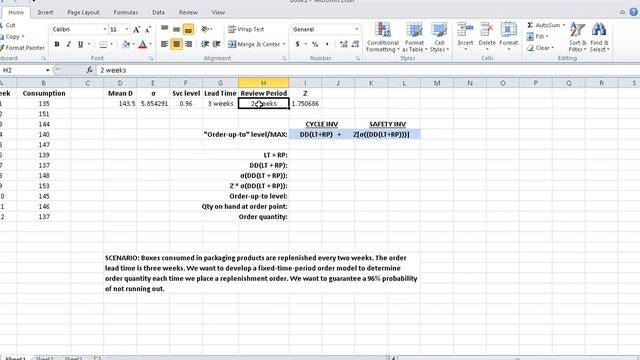Toggle Wrap Text

[246, 29]
